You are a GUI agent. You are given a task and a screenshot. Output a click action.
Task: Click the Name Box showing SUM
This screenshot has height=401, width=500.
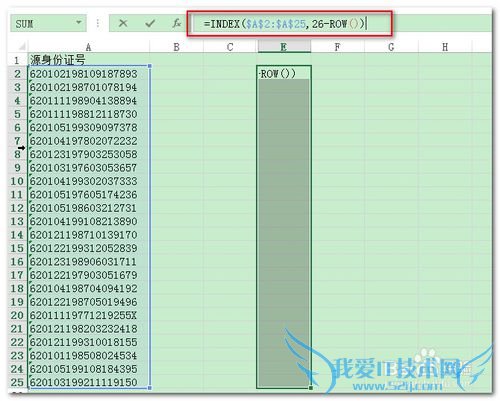48,23
